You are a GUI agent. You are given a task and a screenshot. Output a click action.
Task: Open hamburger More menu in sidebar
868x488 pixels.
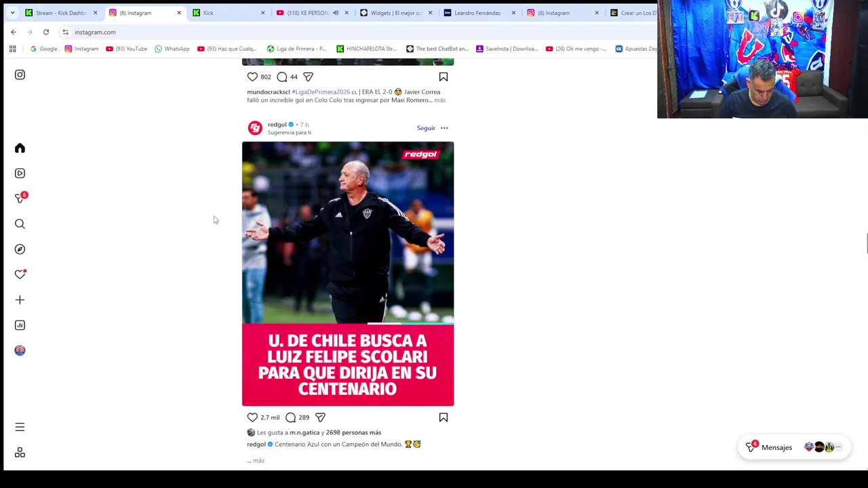pyautogui.click(x=20, y=427)
